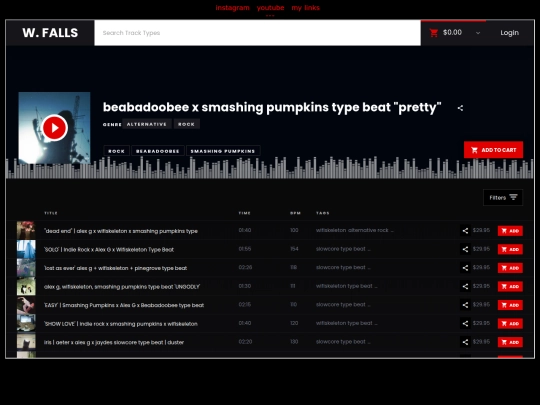Open the Login link
Screen dimensions: 540x405
509,33
